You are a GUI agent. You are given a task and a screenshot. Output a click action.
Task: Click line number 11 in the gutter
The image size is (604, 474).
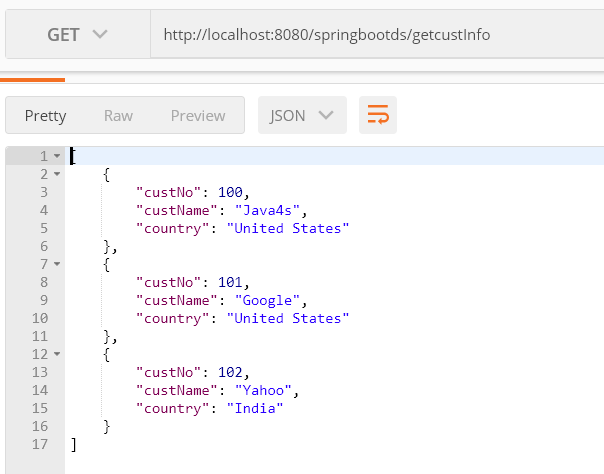point(40,336)
